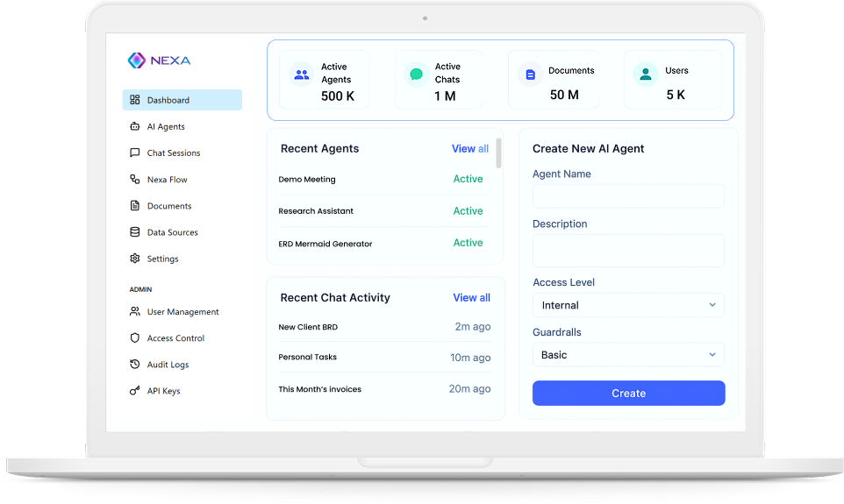Click the NEXA logo icon
This screenshot has width=844, height=504.
click(136, 60)
